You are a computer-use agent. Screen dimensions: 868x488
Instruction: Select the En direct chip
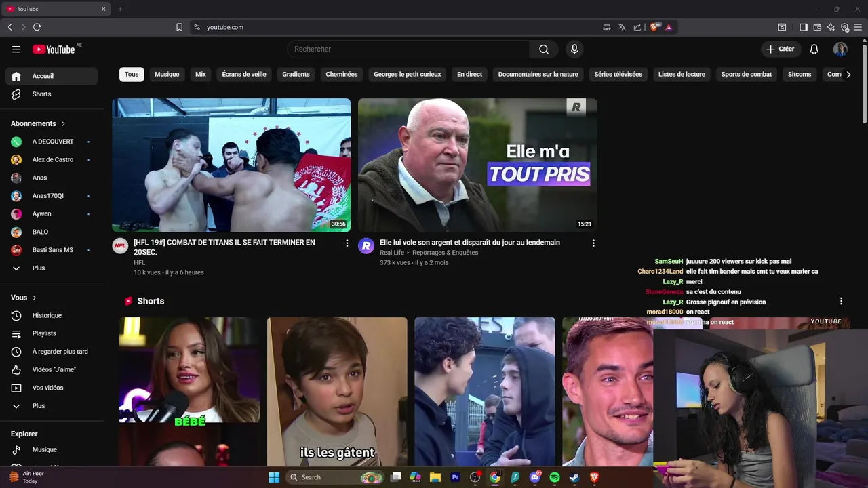[x=469, y=74]
